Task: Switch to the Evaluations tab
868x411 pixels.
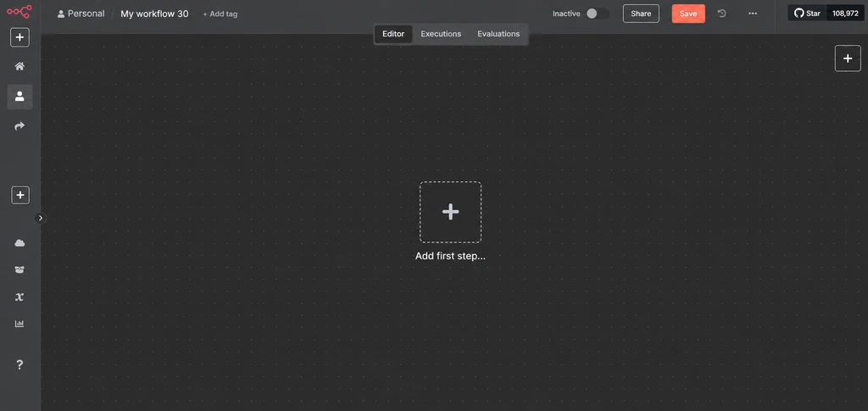Action: [498, 34]
